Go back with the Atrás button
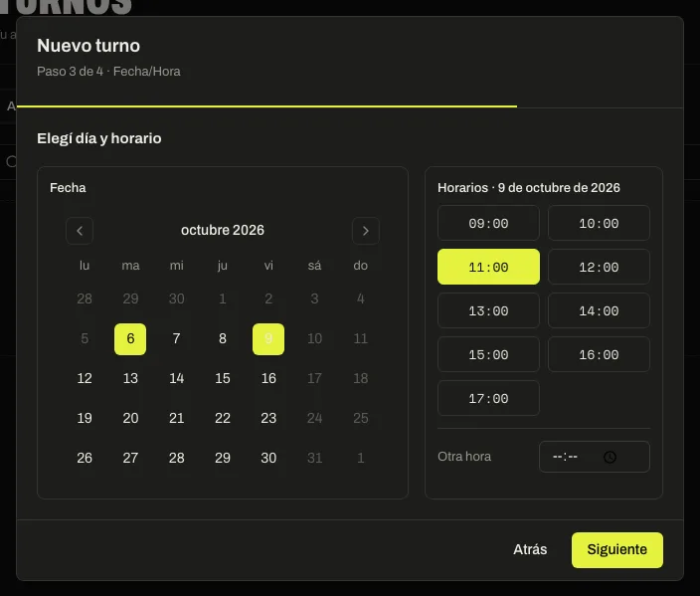 click(x=530, y=549)
